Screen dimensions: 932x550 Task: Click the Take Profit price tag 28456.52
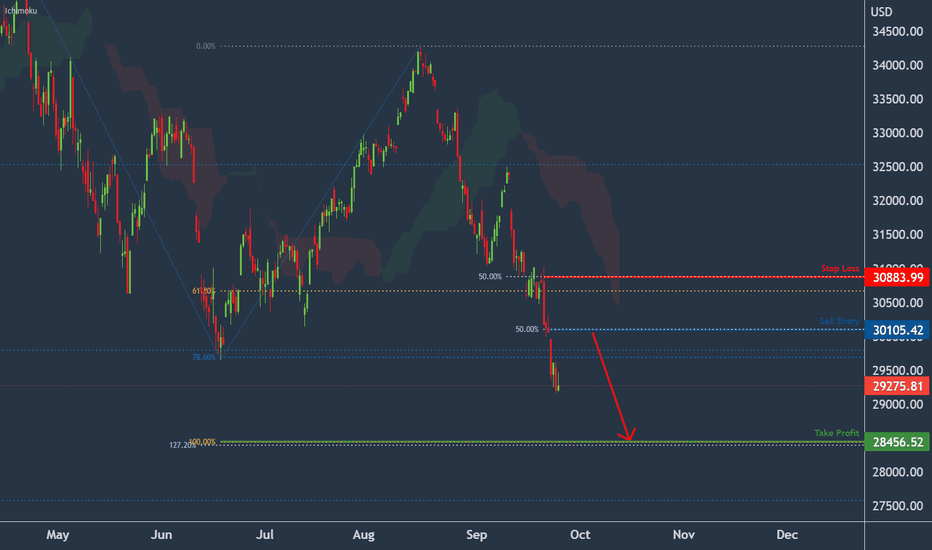897,442
